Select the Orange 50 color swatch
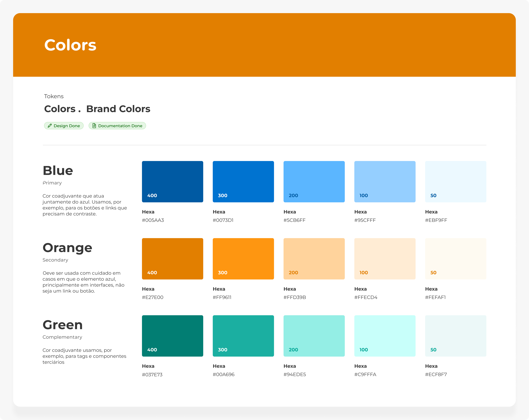Image resolution: width=529 pixels, height=420 pixels. click(x=455, y=259)
